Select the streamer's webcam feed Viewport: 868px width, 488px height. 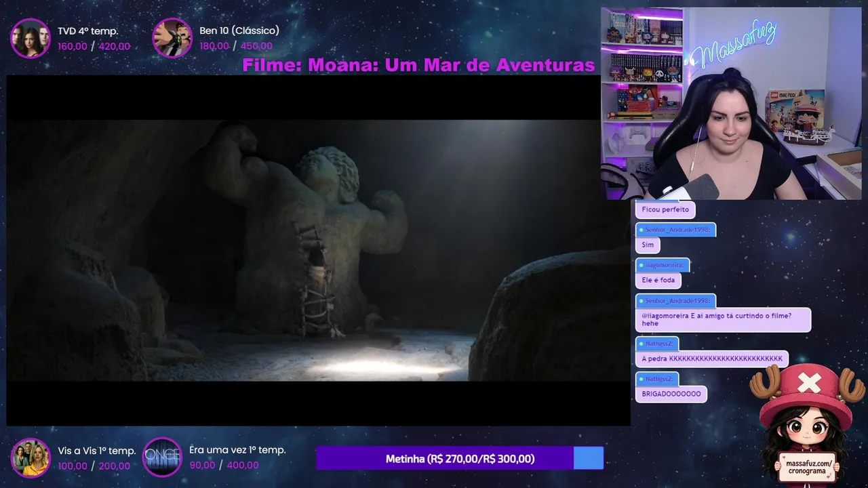click(x=731, y=103)
